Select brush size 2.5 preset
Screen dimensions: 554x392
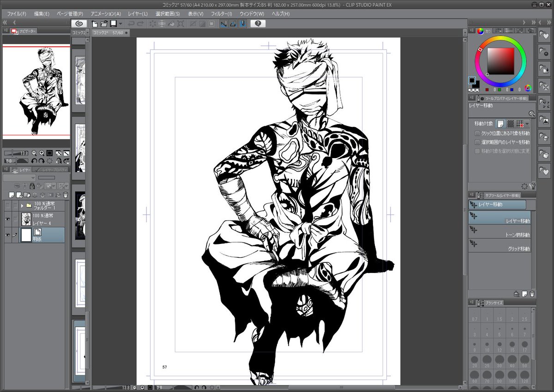tap(524, 316)
